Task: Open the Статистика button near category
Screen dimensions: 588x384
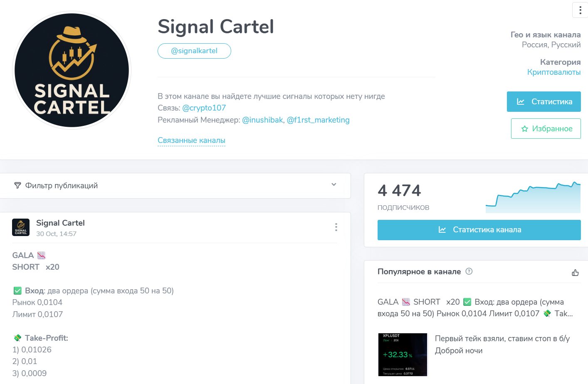Action: (x=544, y=102)
